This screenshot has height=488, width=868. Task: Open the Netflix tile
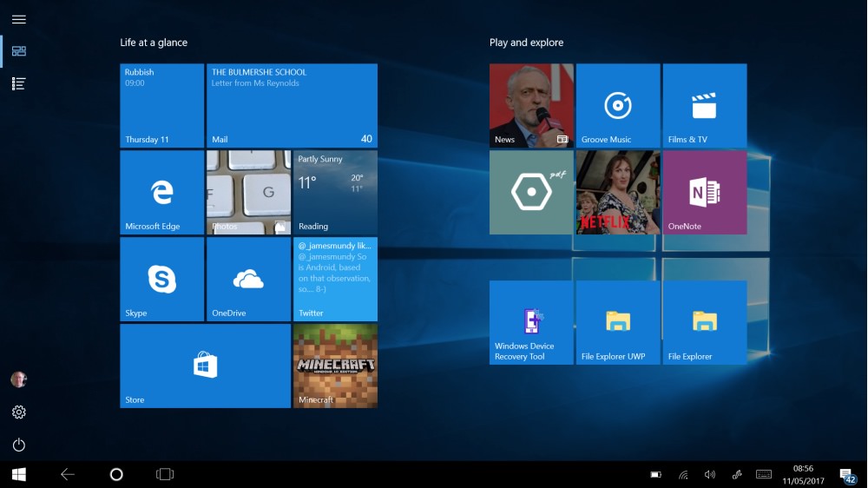[x=618, y=192]
